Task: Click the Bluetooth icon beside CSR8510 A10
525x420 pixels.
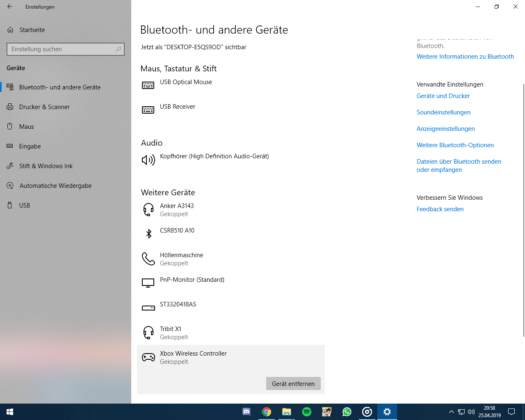Action: [x=149, y=234]
